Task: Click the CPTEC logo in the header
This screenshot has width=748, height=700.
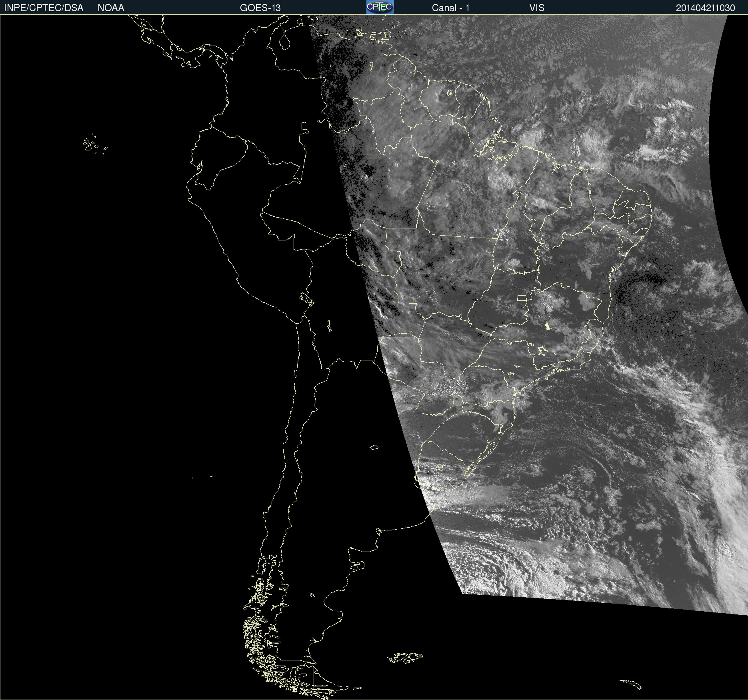Action: pyautogui.click(x=380, y=7)
